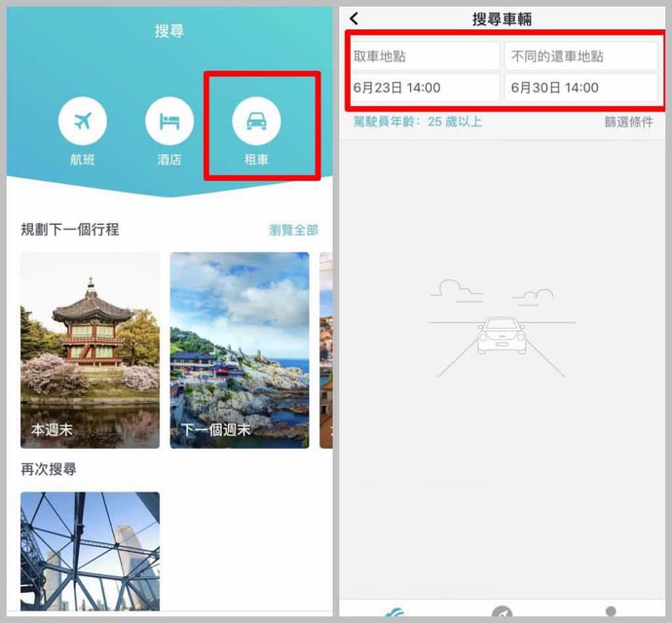Go back using the top-left arrow
The width and height of the screenshot is (672, 623).
354,18
